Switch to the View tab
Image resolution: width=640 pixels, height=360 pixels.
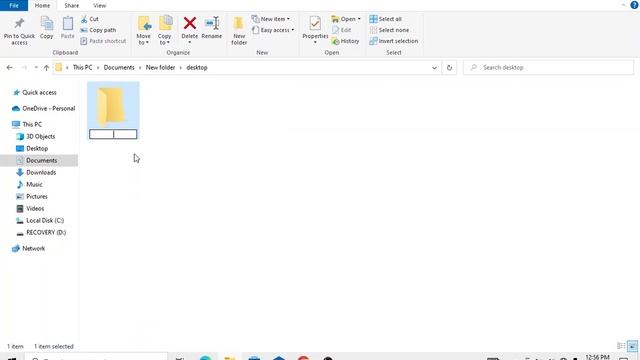tap(100, 6)
